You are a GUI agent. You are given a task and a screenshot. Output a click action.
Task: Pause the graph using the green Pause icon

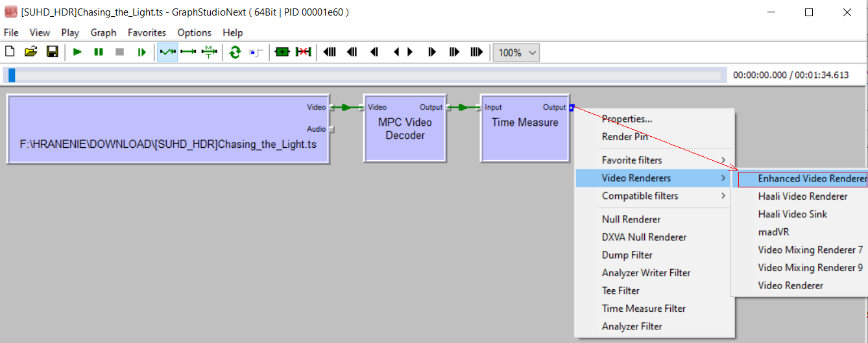pyautogui.click(x=99, y=52)
